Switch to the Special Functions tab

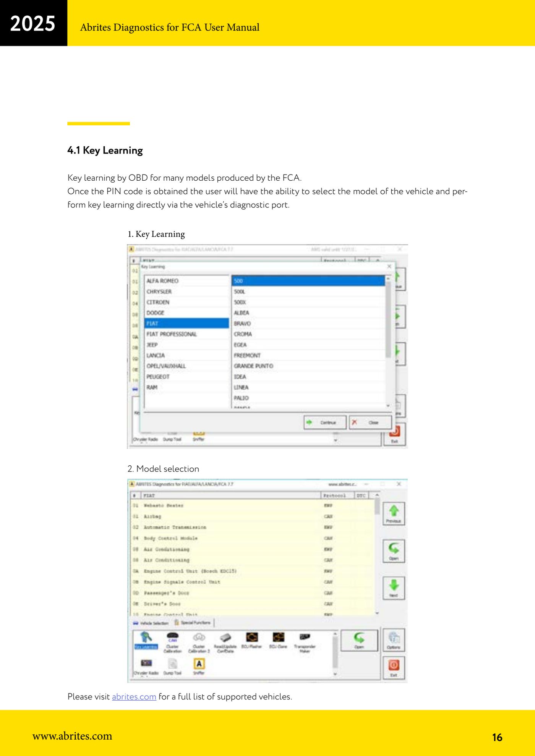pyautogui.click(x=192, y=623)
